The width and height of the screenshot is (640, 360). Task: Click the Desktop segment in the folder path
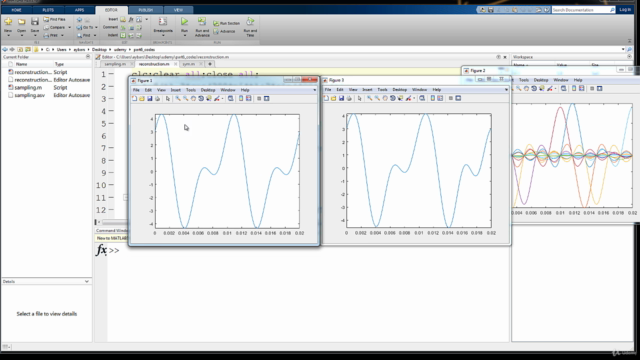coord(99,49)
